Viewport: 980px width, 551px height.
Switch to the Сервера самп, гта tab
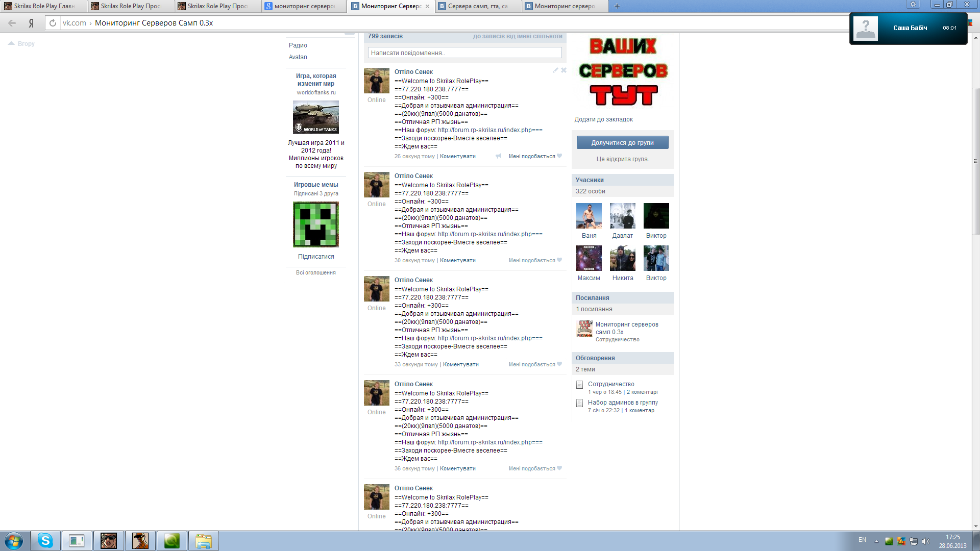point(477,6)
